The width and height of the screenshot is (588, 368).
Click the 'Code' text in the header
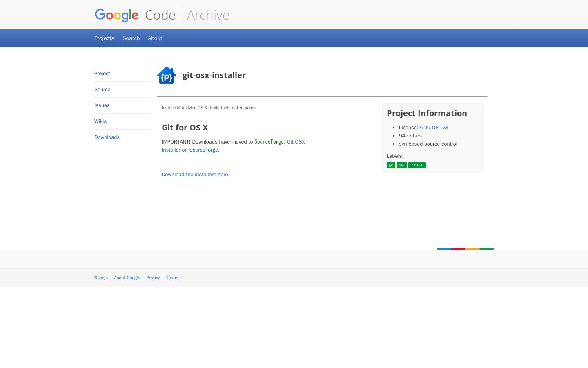point(160,15)
